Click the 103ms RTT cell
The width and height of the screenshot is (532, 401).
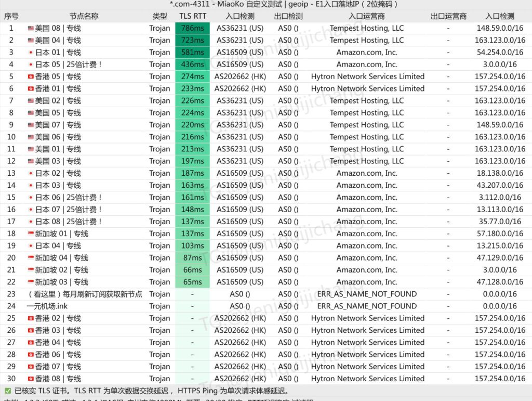192,246
